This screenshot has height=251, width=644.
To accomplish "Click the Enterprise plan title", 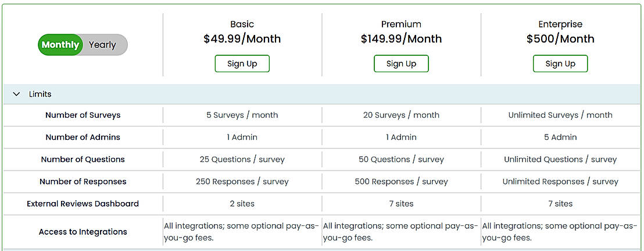I will click(x=560, y=24).
